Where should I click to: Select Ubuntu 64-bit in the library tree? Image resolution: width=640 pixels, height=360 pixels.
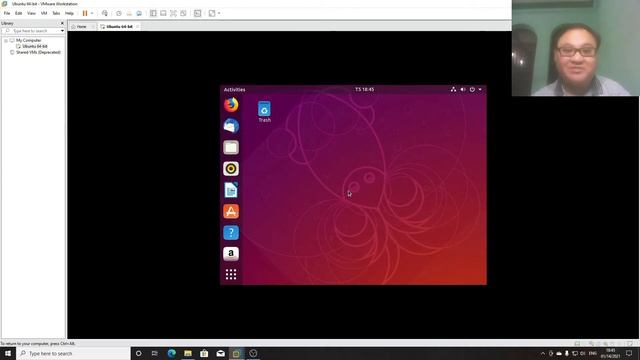(35, 46)
